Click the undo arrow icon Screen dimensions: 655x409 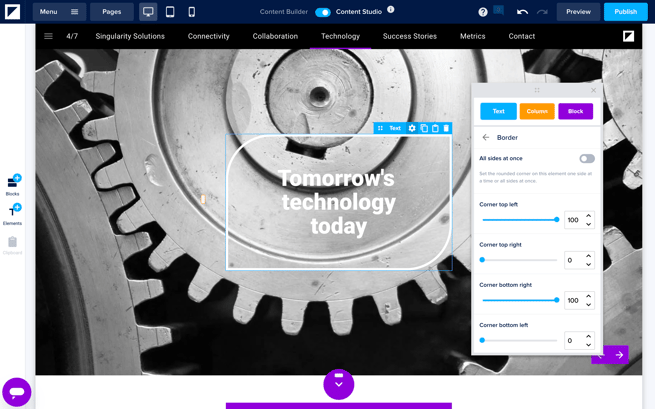click(x=522, y=12)
